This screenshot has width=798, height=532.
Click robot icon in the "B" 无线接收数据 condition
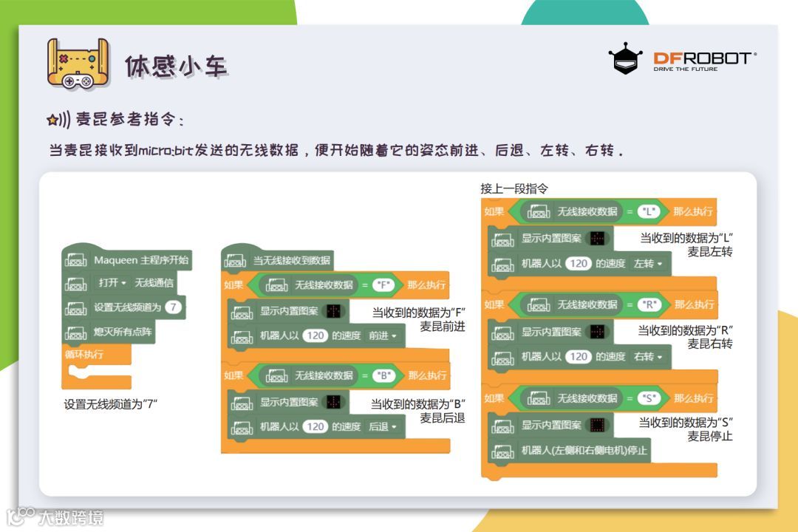point(276,376)
